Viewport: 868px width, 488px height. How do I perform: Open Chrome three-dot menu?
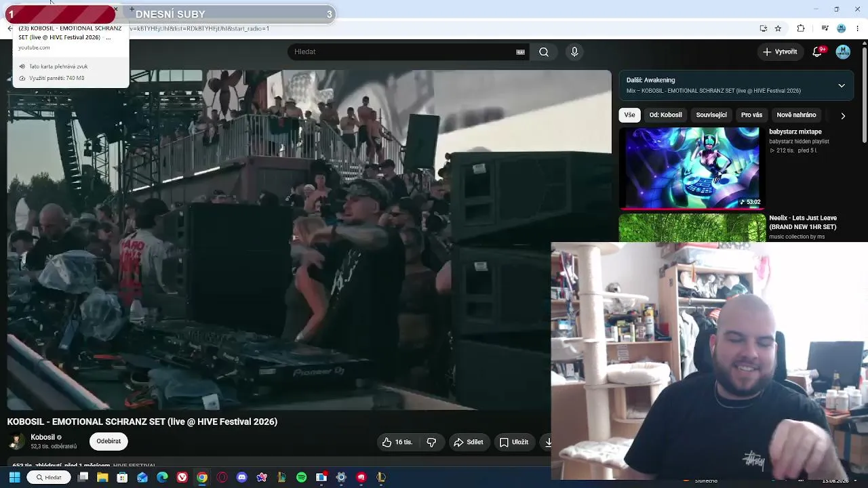(858, 28)
